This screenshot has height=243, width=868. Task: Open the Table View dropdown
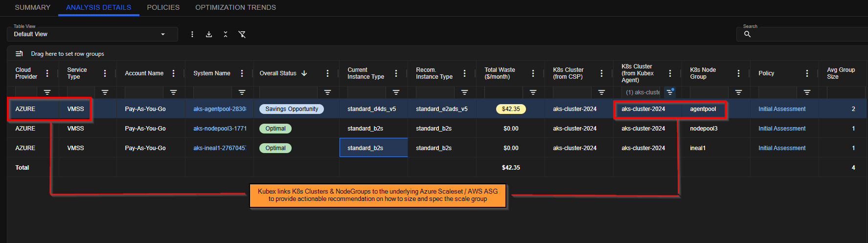92,34
